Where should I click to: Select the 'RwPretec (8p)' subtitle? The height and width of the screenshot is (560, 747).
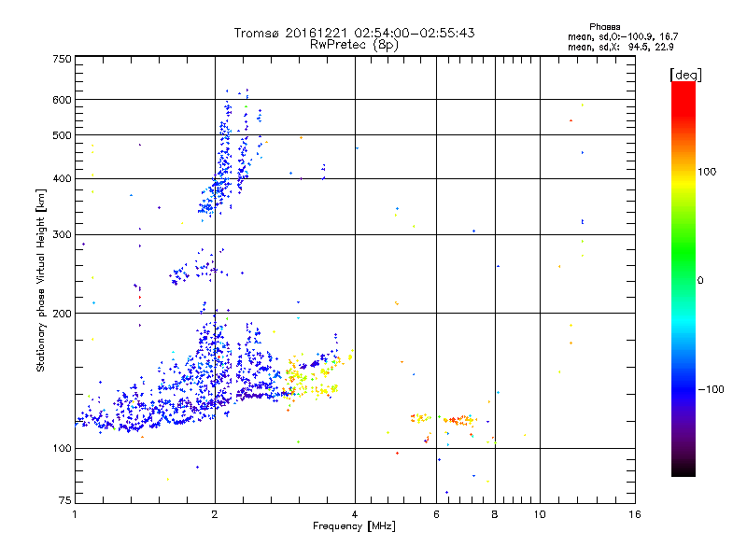354,45
